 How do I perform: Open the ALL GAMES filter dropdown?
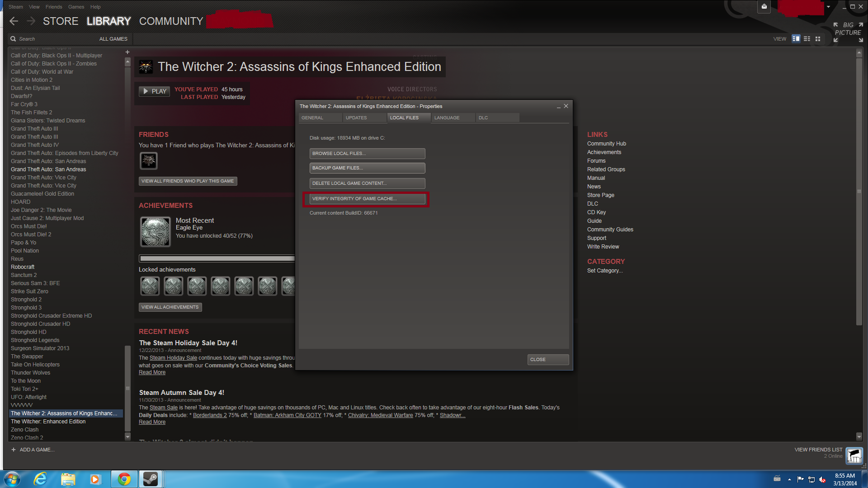point(113,39)
